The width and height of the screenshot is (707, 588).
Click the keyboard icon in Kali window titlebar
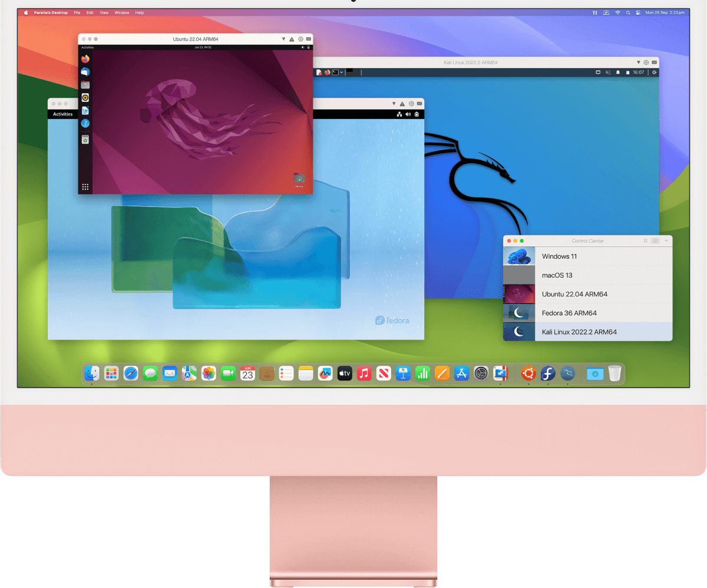coord(654,62)
